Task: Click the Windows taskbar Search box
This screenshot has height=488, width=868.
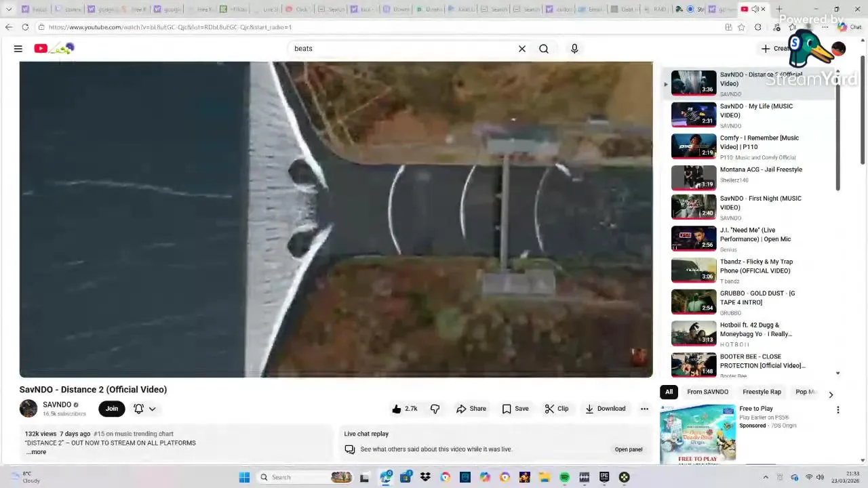Action: [305, 477]
